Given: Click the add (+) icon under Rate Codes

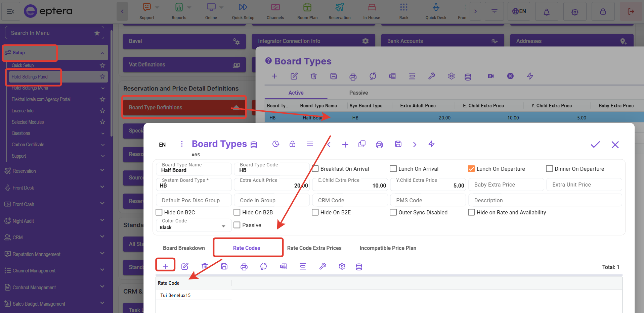Looking at the screenshot, I should pyautogui.click(x=165, y=266).
